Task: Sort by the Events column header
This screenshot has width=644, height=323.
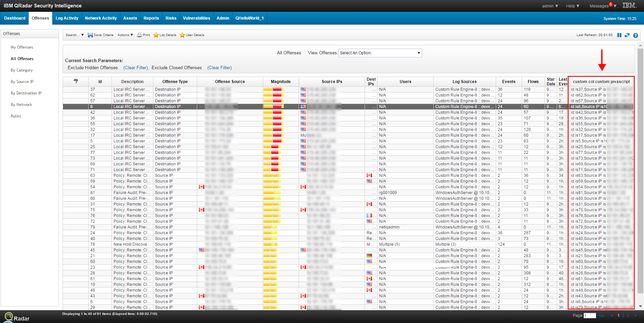Action: [509, 82]
